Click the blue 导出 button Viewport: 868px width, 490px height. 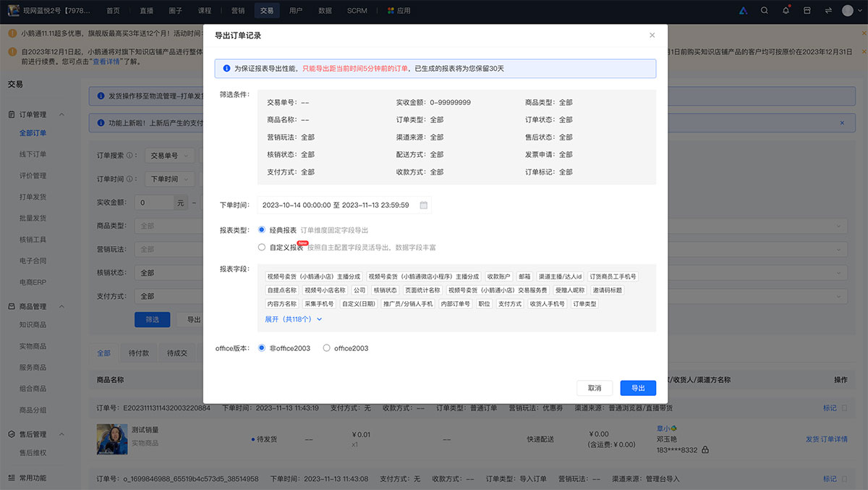638,388
